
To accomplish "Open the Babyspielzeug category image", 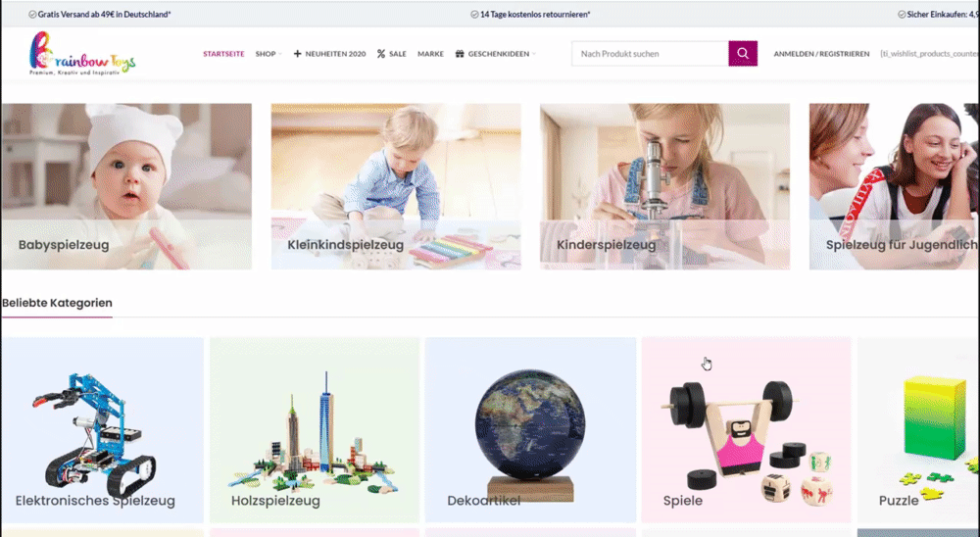I will (126, 186).
